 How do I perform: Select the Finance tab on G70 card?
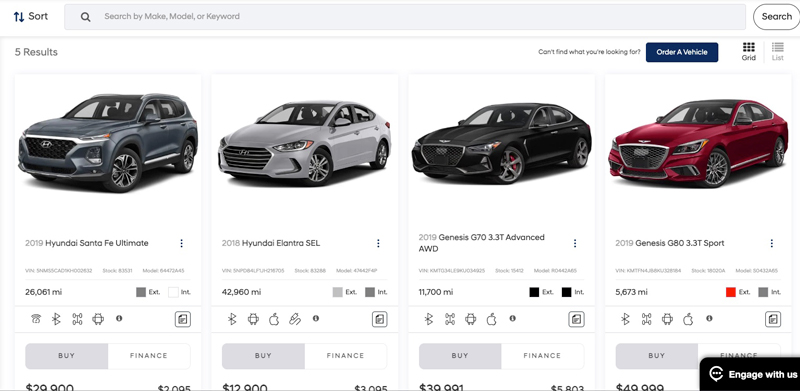tap(542, 356)
